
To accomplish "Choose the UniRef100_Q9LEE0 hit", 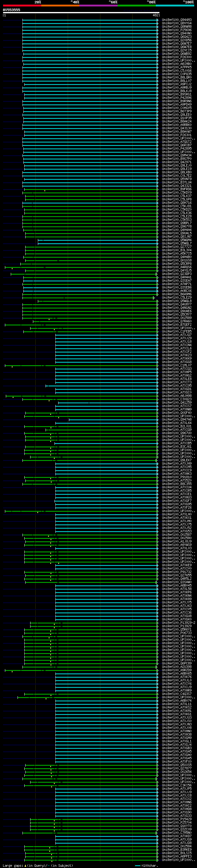I will point(177,115).
